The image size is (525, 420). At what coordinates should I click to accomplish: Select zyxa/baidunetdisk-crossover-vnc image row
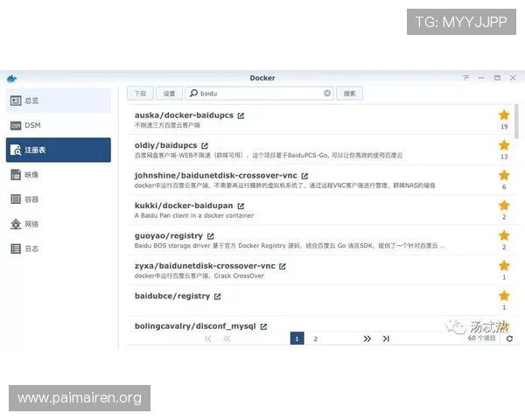point(322,270)
